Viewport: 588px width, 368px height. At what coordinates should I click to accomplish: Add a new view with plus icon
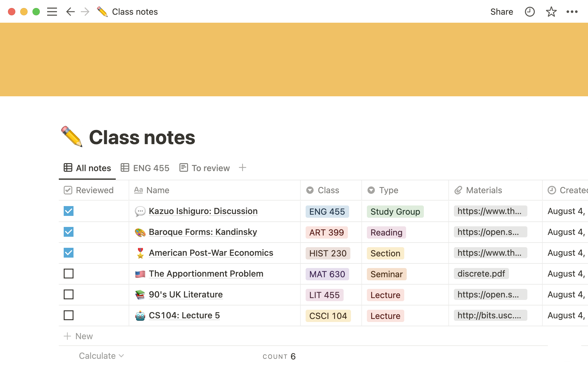pos(242,167)
